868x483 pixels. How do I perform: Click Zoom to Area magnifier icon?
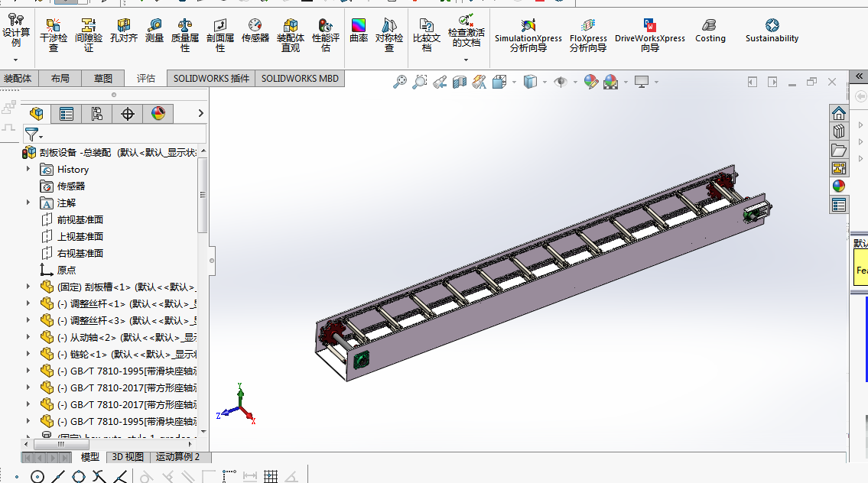420,82
